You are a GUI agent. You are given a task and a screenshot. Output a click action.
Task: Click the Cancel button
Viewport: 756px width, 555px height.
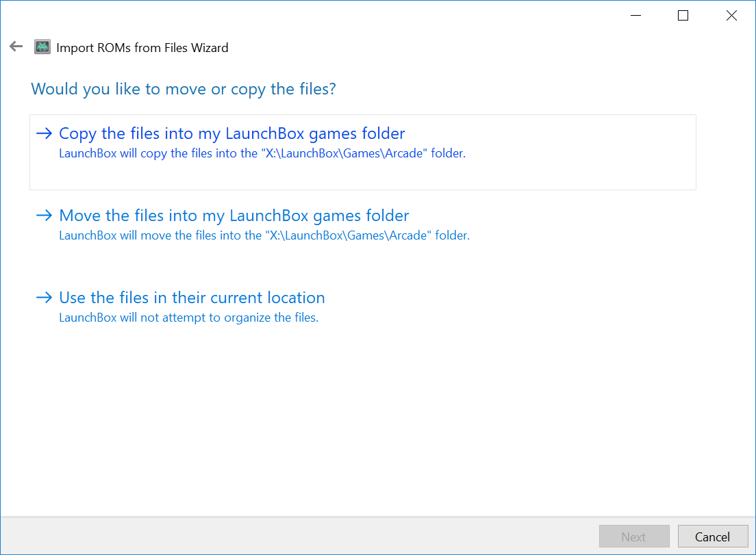click(713, 537)
